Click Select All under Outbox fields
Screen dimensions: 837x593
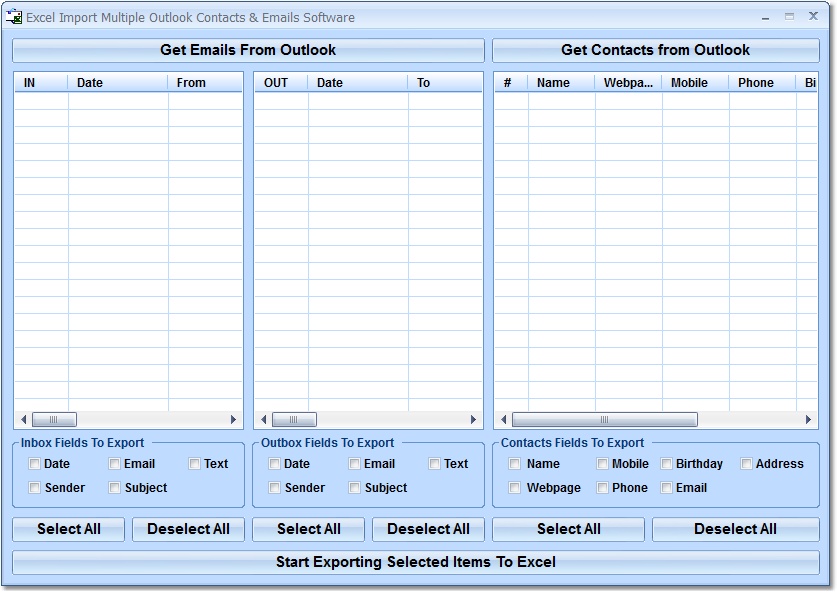point(309,529)
